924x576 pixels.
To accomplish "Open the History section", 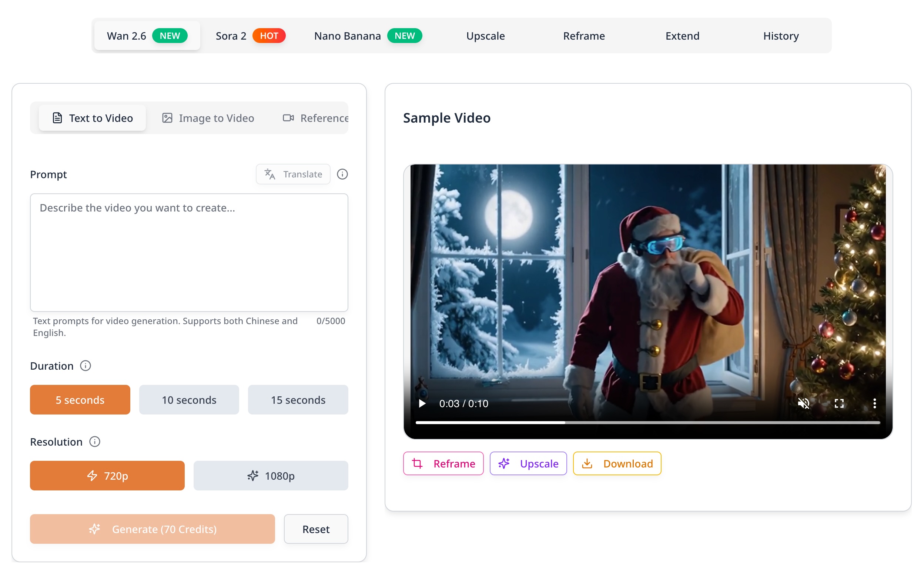I will pos(780,36).
